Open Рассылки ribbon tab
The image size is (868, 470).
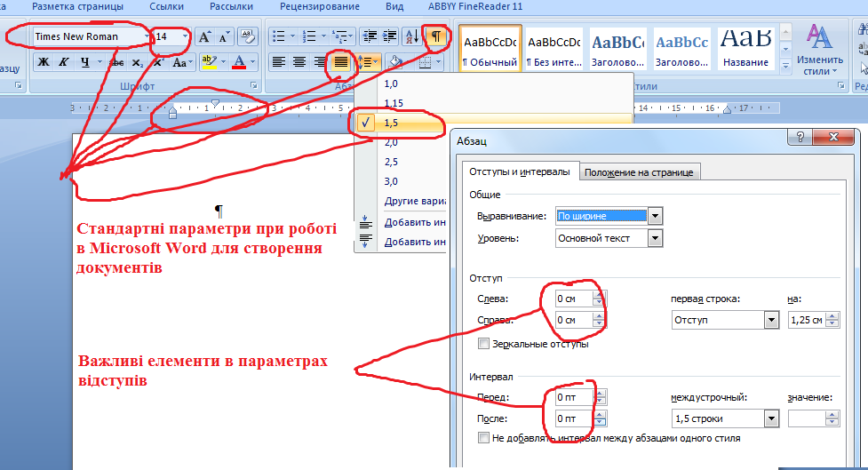tap(231, 6)
